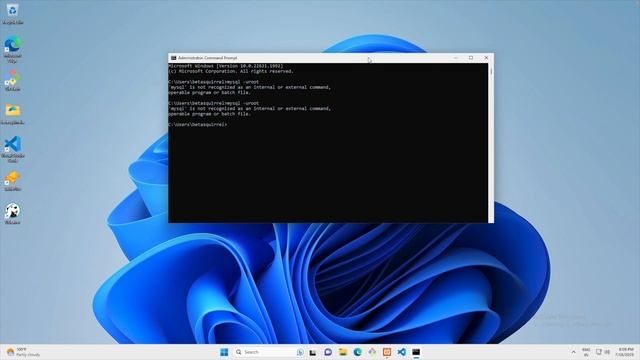Viewport: 640px width, 360px height.
Task: Click the taskbar Search box
Action: pos(269,352)
